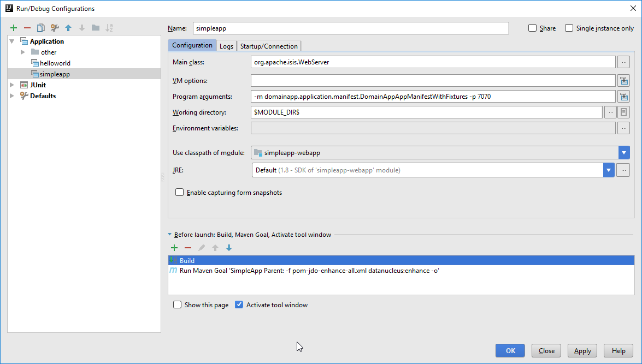Open the JRE dropdown
This screenshot has width=642, height=364.
pos(609,170)
